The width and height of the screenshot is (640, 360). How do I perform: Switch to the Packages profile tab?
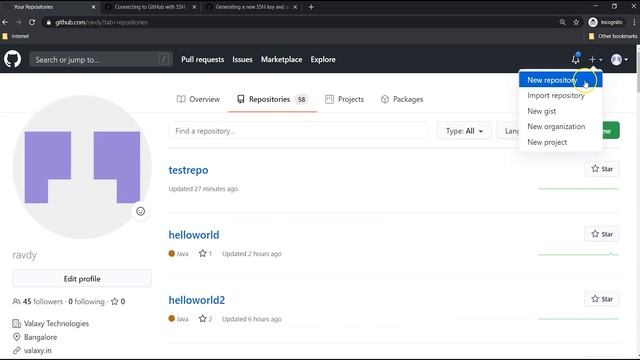click(x=402, y=99)
